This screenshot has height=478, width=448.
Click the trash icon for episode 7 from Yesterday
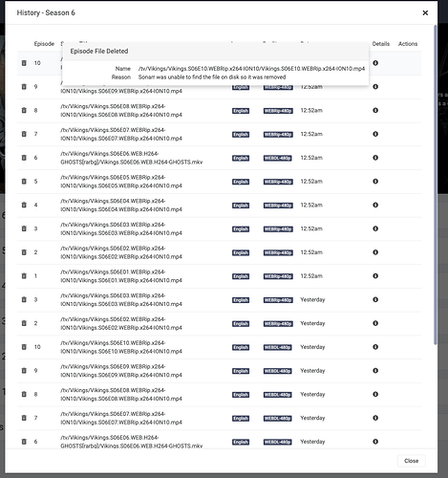pos(24,418)
